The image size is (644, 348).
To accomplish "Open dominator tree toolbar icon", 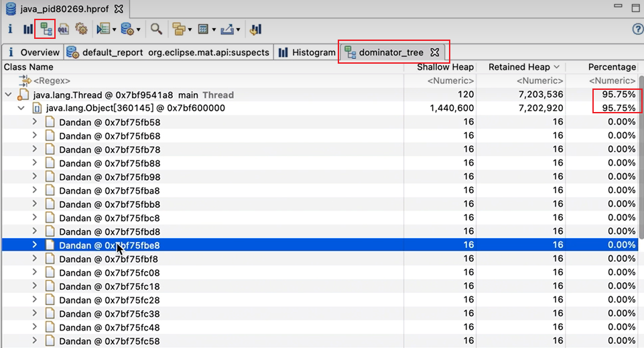I will 45,30.
